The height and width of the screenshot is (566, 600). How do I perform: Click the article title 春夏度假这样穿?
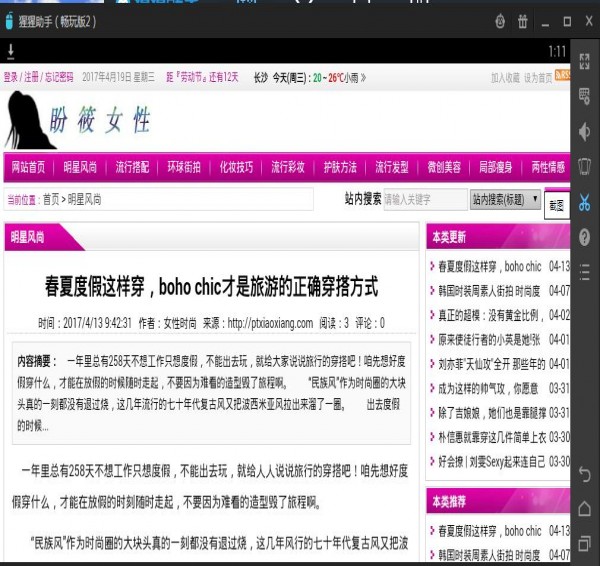pyautogui.click(x=211, y=286)
